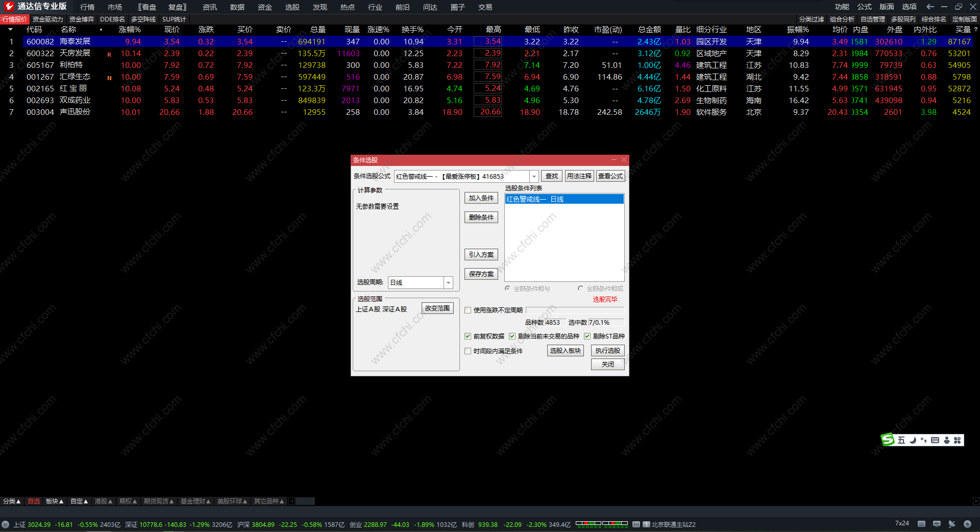Click the lightning bolt icon in status bar
Image resolution: width=980 pixels, height=532 pixels.
(x=967, y=524)
